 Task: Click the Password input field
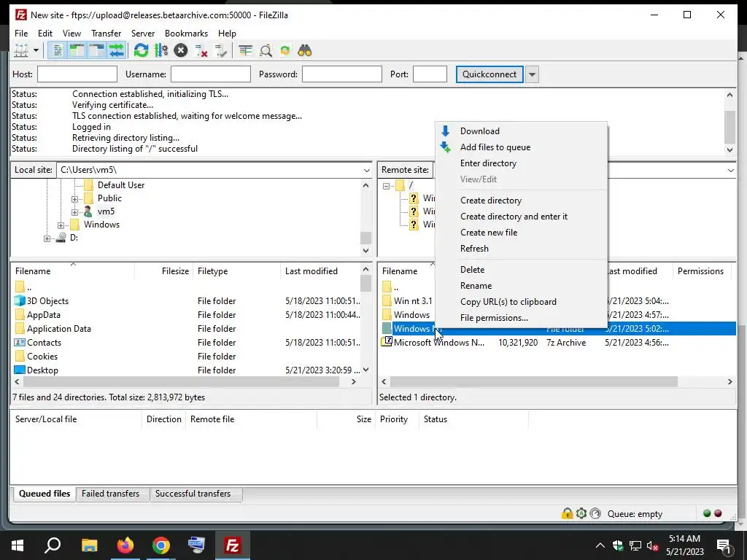pyautogui.click(x=342, y=74)
